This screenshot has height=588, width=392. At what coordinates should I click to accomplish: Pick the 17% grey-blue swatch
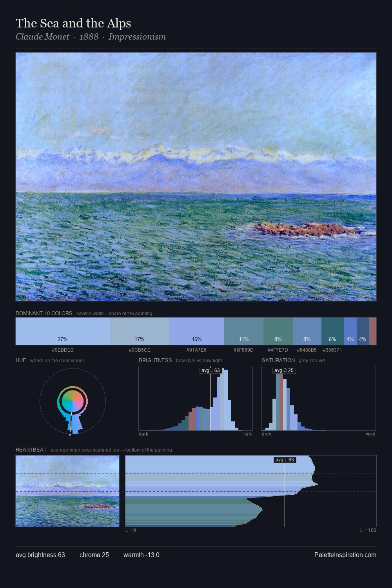pos(140,331)
